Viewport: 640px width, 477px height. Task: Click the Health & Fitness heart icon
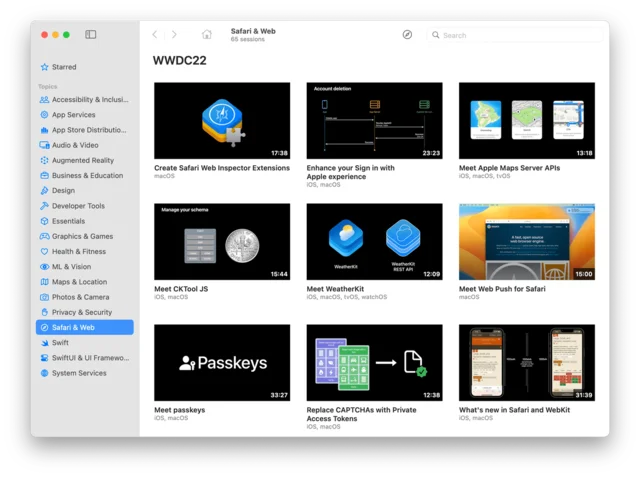pos(44,251)
